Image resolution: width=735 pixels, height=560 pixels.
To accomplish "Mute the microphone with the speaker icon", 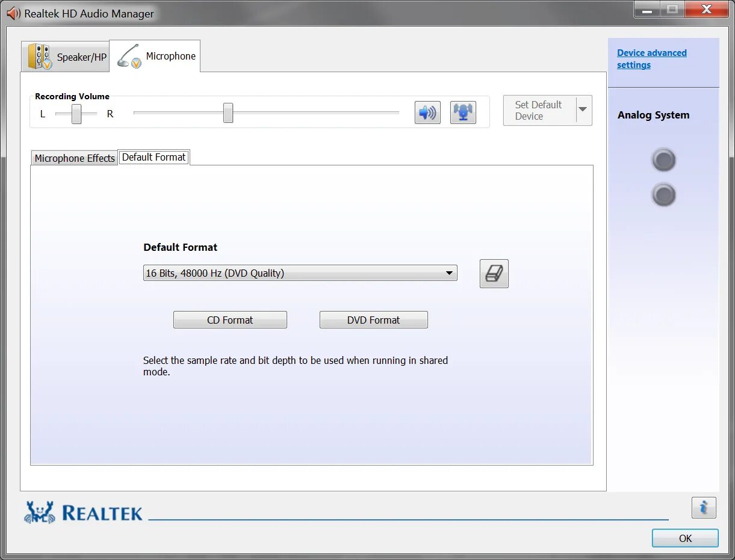I will point(427,112).
